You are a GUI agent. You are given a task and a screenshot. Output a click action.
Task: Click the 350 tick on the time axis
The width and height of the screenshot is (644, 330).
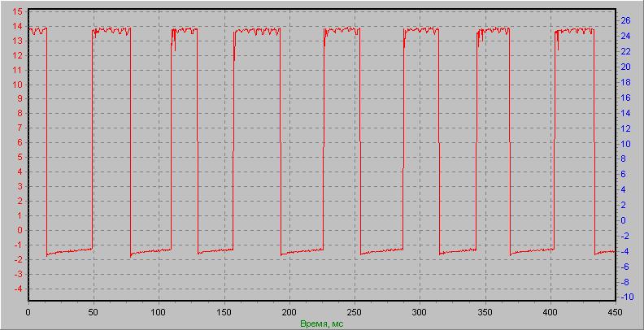tap(485, 312)
